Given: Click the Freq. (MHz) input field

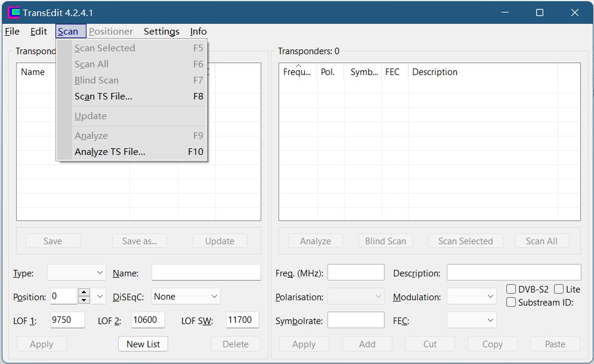Looking at the screenshot, I should [x=355, y=273].
